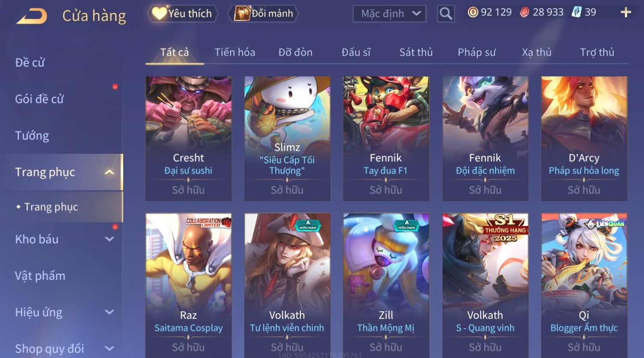
Task: Open Gói đề cử in sidebar
Action: [x=39, y=99]
